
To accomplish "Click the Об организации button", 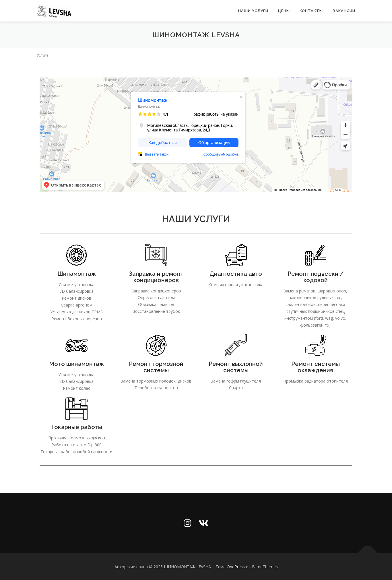I will pyautogui.click(x=214, y=143).
